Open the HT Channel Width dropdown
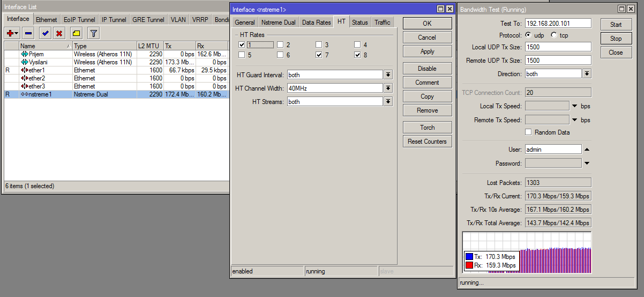 (388, 88)
